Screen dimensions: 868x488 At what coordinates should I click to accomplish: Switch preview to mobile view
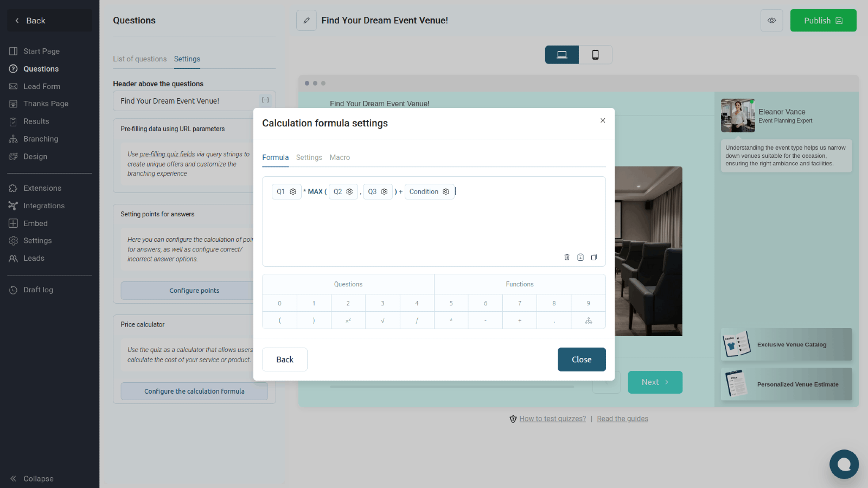pos(596,54)
